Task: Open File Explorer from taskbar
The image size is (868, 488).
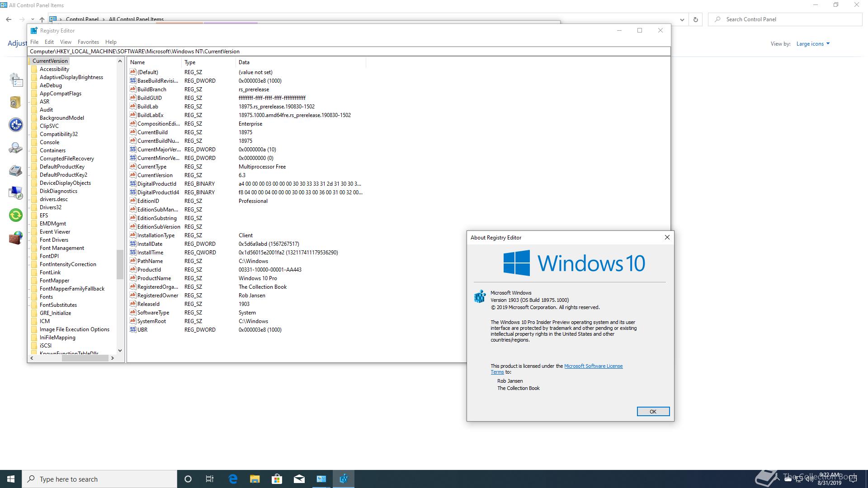Action: point(255,479)
